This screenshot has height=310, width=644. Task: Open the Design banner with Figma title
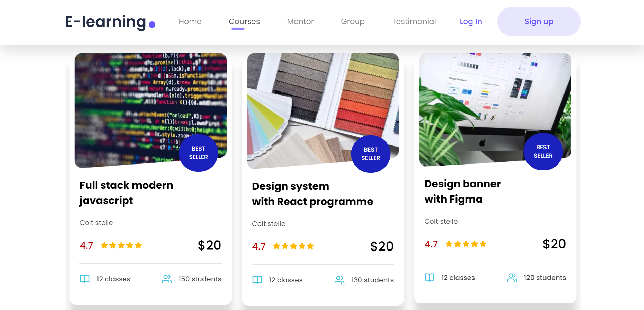click(x=462, y=191)
